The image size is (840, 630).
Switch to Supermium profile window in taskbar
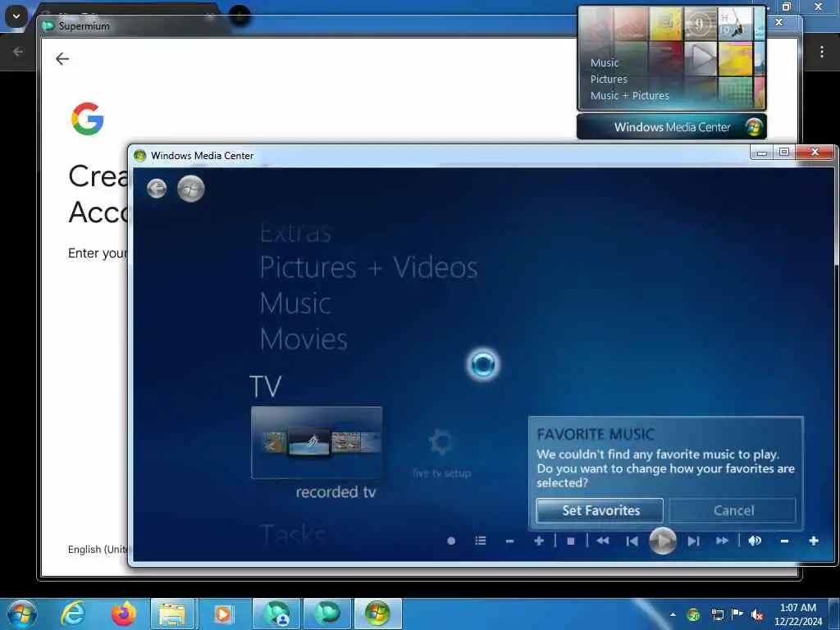pos(276,614)
